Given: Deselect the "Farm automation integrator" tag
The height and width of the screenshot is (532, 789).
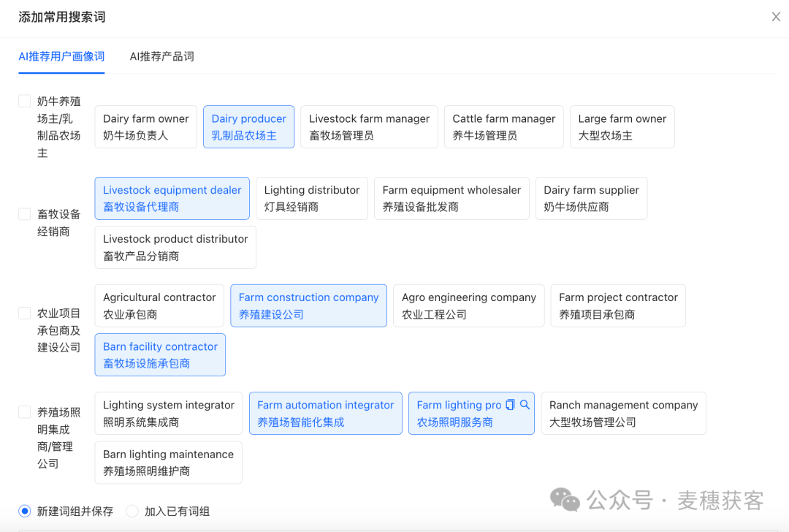Looking at the screenshot, I should [325, 413].
